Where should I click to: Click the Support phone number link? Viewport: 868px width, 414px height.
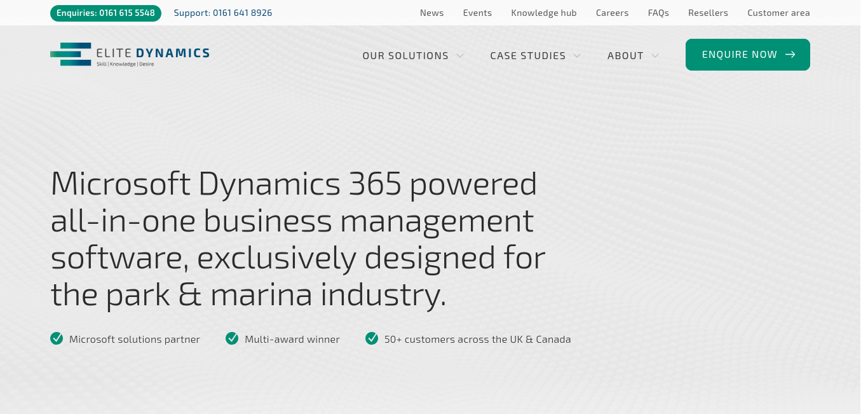coord(223,13)
